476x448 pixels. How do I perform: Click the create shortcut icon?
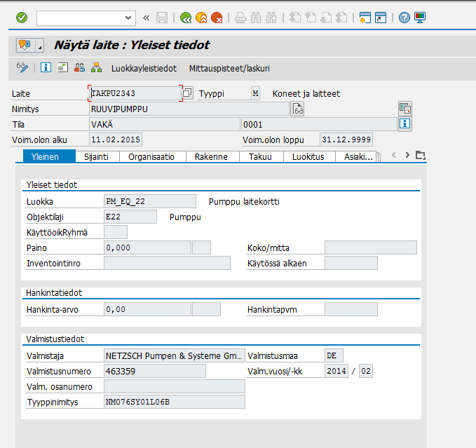point(381,18)
